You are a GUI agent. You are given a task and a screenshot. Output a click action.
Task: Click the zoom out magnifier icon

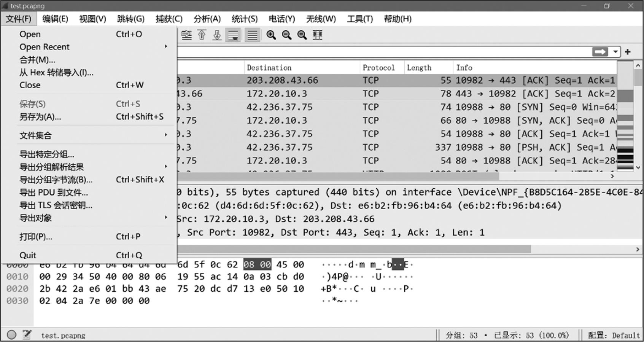[x=286, y=35]
